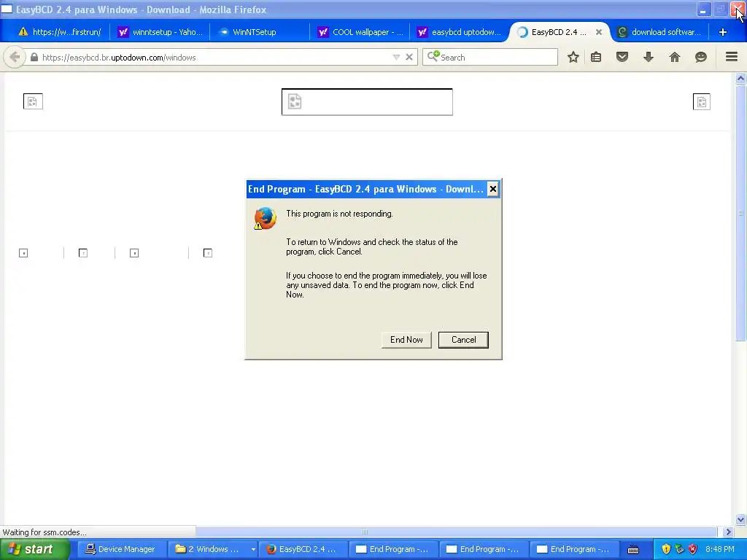This screenshot has height=560, width=747.
Task: Save to Pocket icon
Action: pos(622,57)
